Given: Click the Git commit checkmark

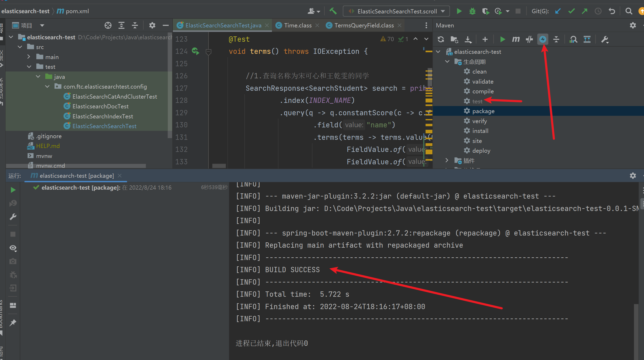Looking at the screenshot, I should pyautogui.click(x=571, y=11).
